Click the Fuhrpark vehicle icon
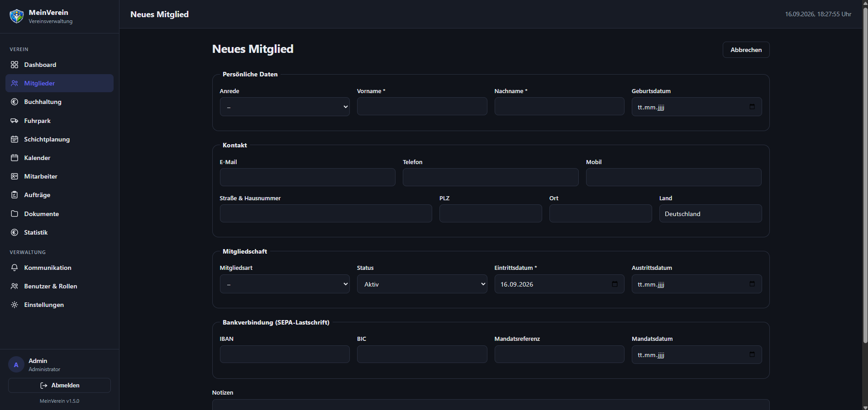Screen dimensions: 868x410 (x=14, y=121)
